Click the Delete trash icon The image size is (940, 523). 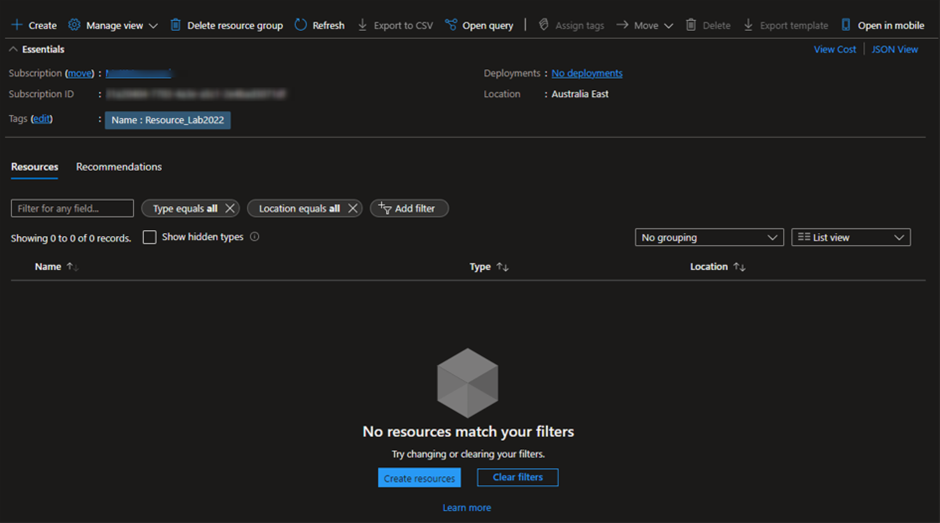(x=691, y=25)
